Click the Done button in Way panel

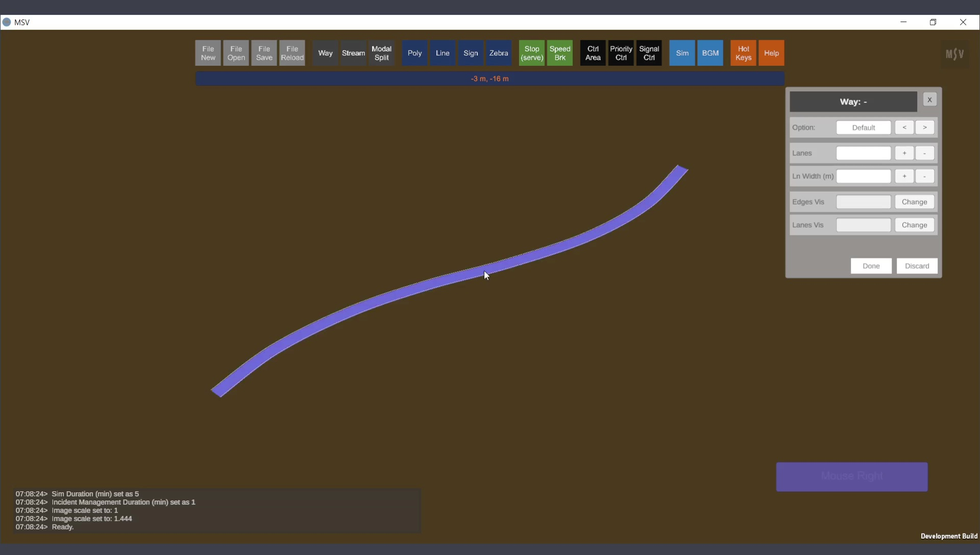[871, 266]
